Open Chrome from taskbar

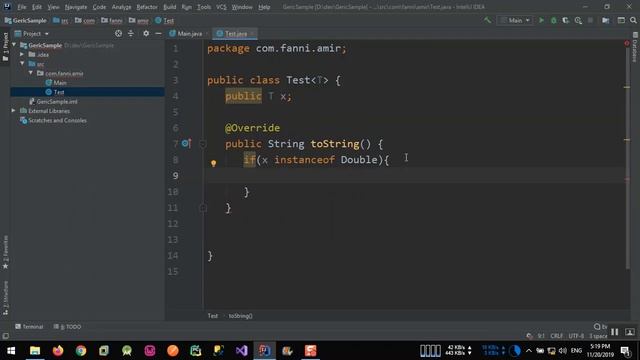81,351
